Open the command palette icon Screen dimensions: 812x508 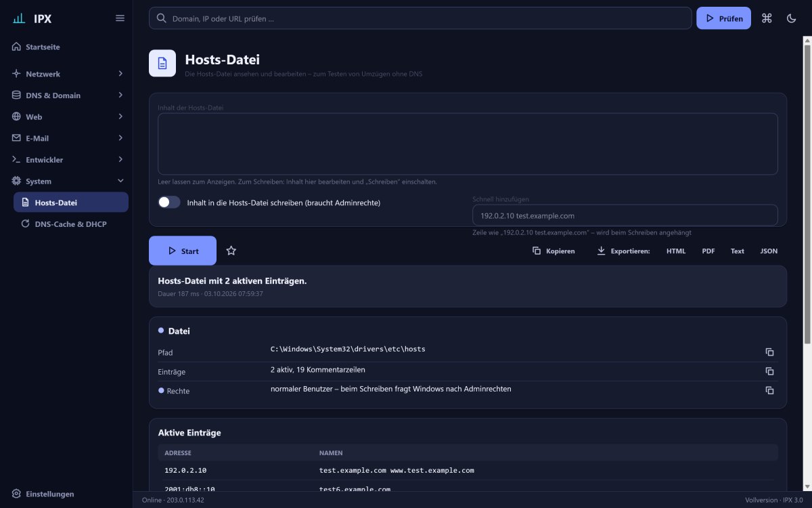tap(767, 18)
